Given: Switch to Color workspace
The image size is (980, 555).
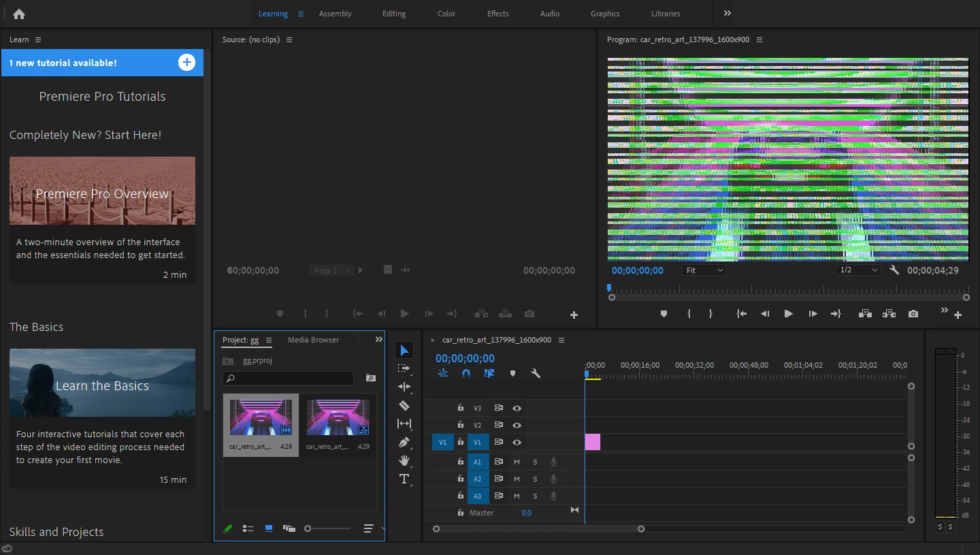Looking at the screenshot, I should pos(446,14).
